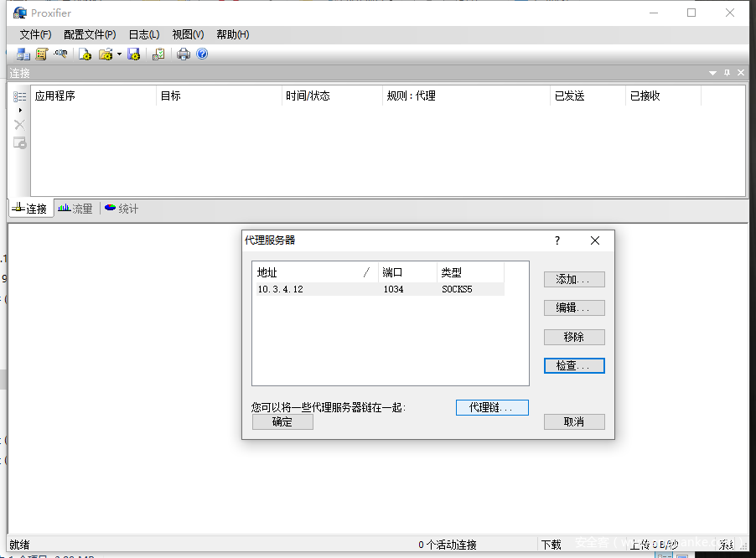Click the Open Profile folder icon
Viewport: 756px width, 558px height.
105,54
